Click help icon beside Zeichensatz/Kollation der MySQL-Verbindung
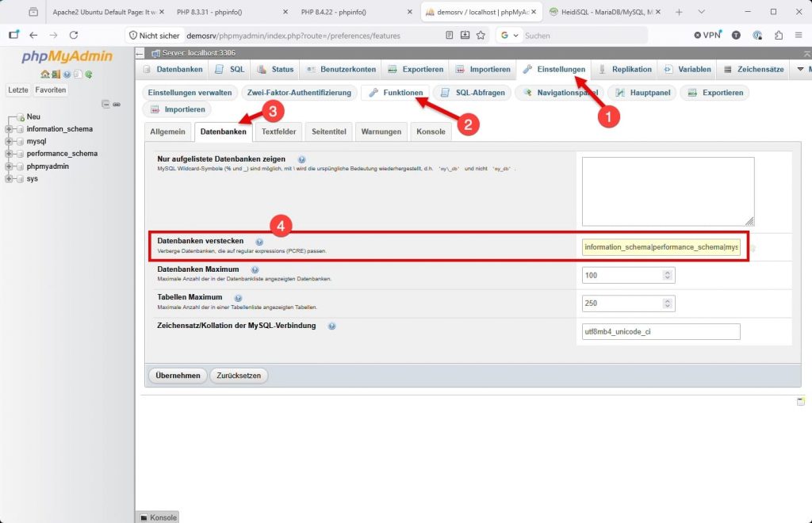The width and height of the screenshot is (812, 523). [332, 326]
